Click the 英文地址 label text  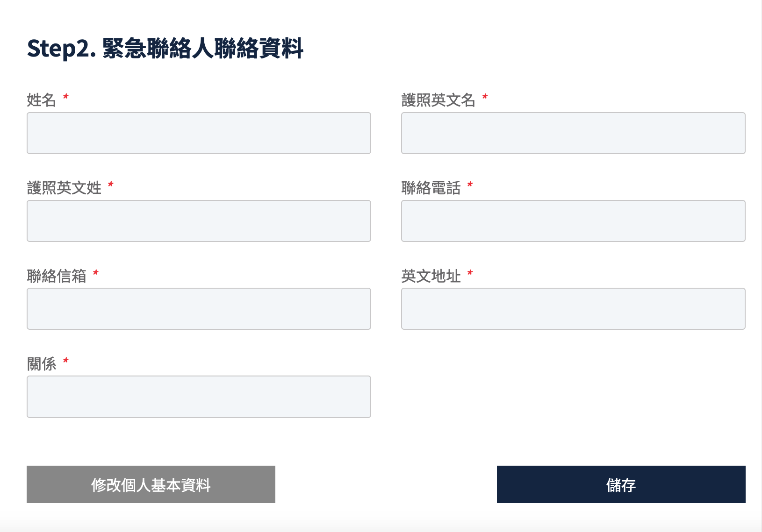click(x=431, y=276)
